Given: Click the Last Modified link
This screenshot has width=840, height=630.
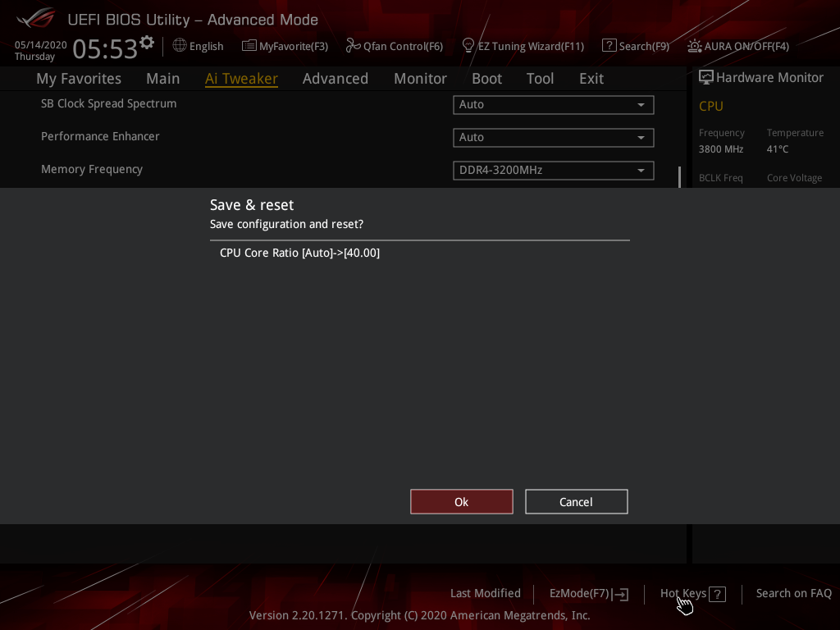Looking at the screenshot, I should click(486, 594).
